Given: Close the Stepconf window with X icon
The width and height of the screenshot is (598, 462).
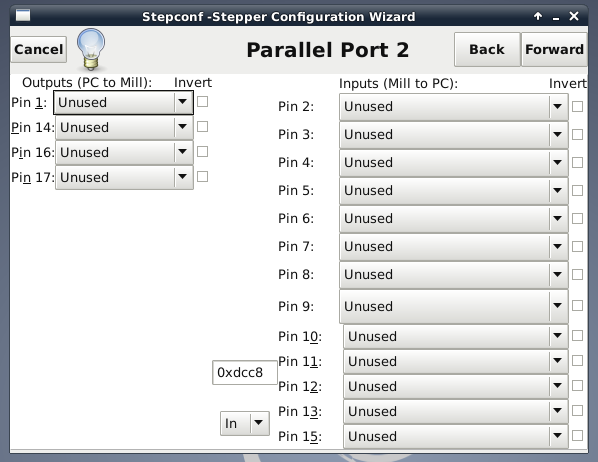Looking at the screenshot, I should click(574, 16).
